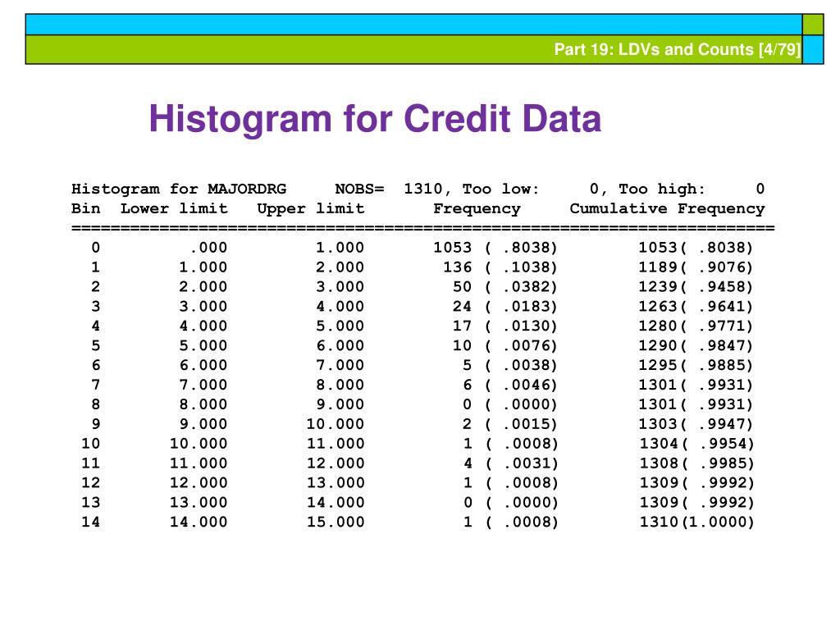
Task: Select proportion '( .1038)' in bin 1 row
Action: coord(521,267)
